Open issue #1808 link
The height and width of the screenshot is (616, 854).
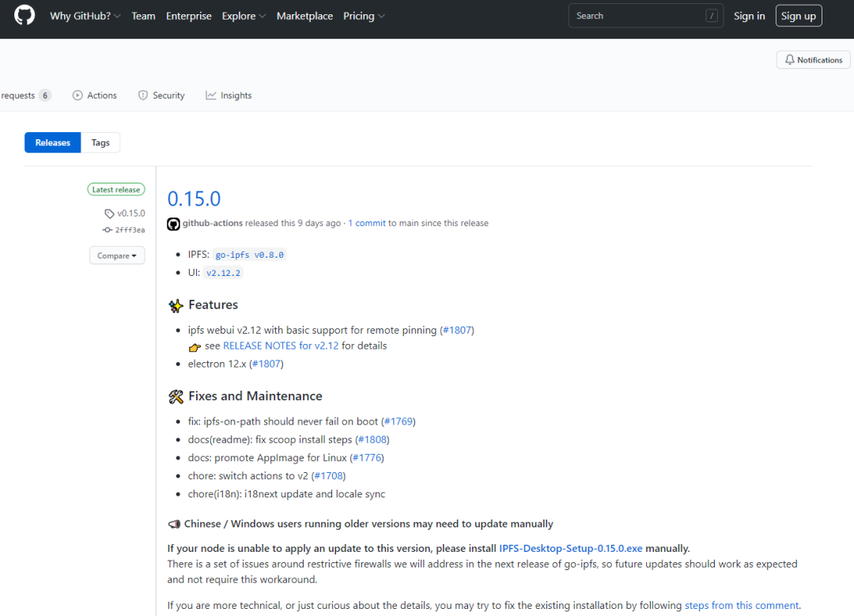tap(372, 440)
